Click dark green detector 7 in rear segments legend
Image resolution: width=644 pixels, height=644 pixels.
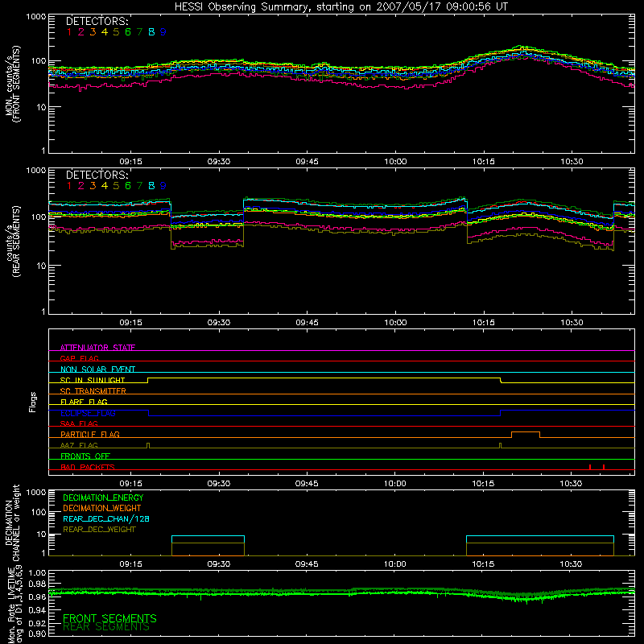(139, 186)
